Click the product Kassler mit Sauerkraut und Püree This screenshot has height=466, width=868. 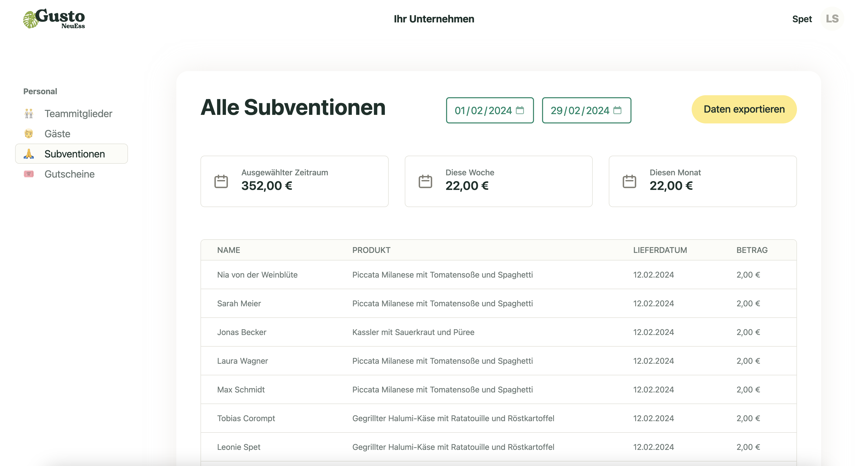tap(413, 332)
